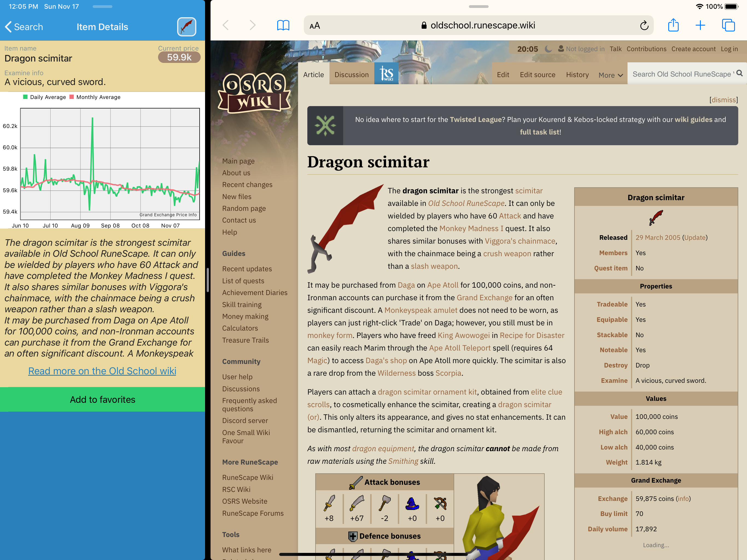
Task: Switch to the Article tab
Action: [x=313, y=75]
